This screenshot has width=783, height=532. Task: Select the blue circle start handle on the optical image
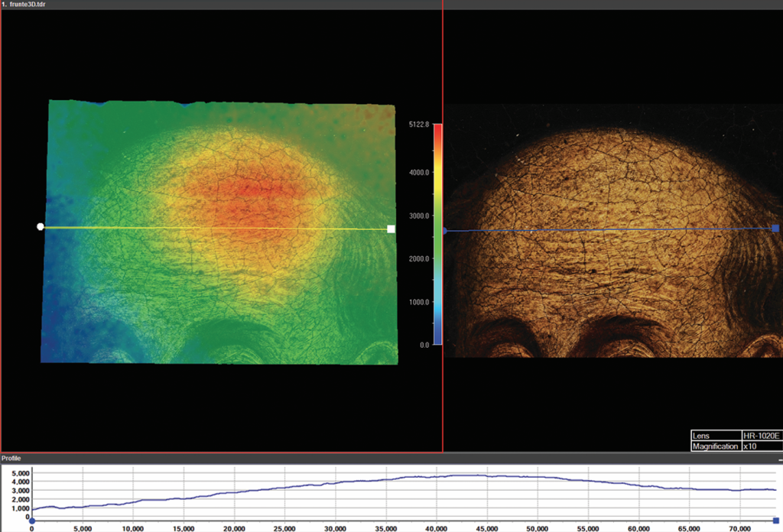click(445, 230)
